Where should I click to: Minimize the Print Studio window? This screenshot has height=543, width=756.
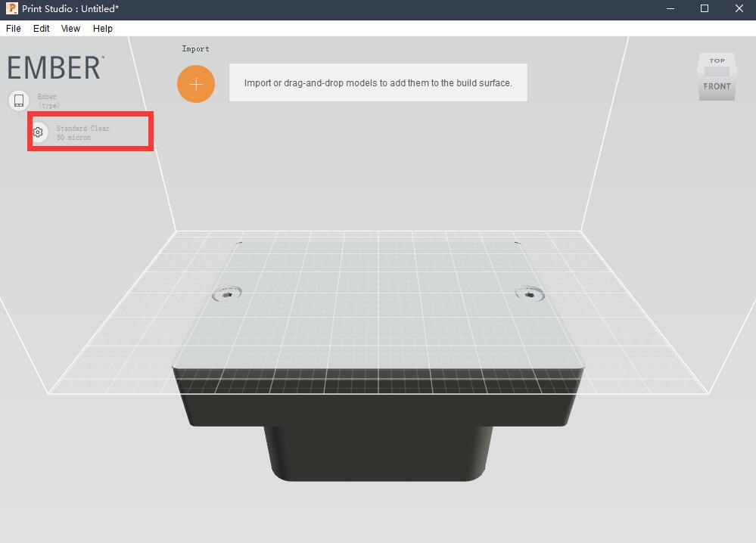[670, 9]
